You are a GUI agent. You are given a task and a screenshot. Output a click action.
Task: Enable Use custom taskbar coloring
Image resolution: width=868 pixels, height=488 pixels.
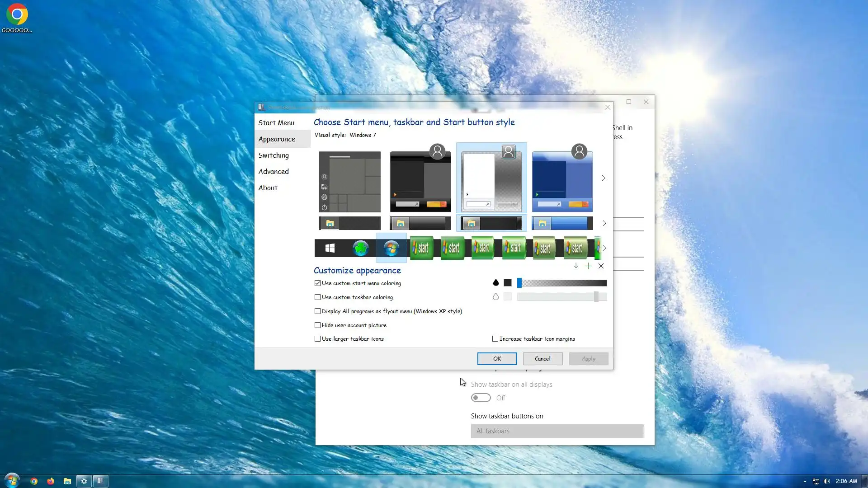click(x=317, y=297)
